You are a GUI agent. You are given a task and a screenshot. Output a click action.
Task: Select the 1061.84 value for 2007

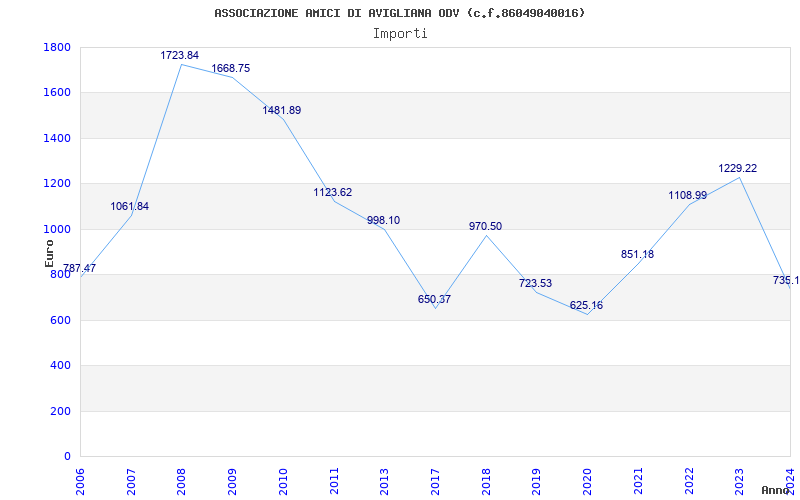coord(130,207)
